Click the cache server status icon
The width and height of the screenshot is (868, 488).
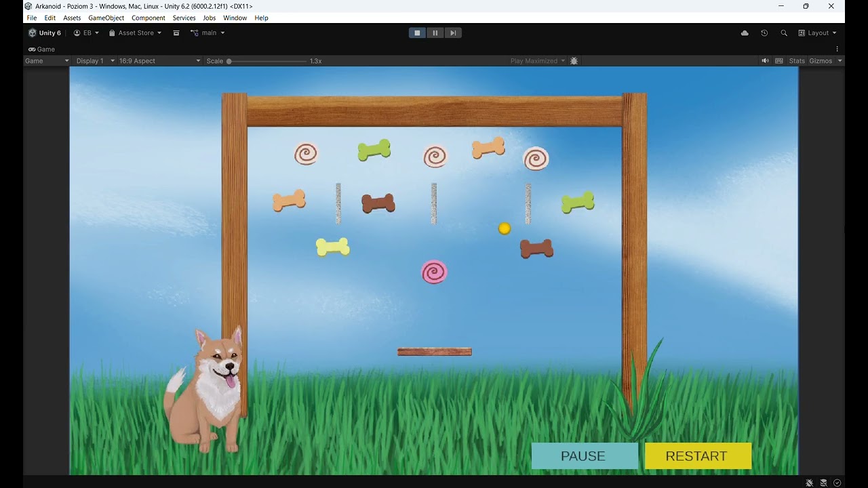[823, 483]
